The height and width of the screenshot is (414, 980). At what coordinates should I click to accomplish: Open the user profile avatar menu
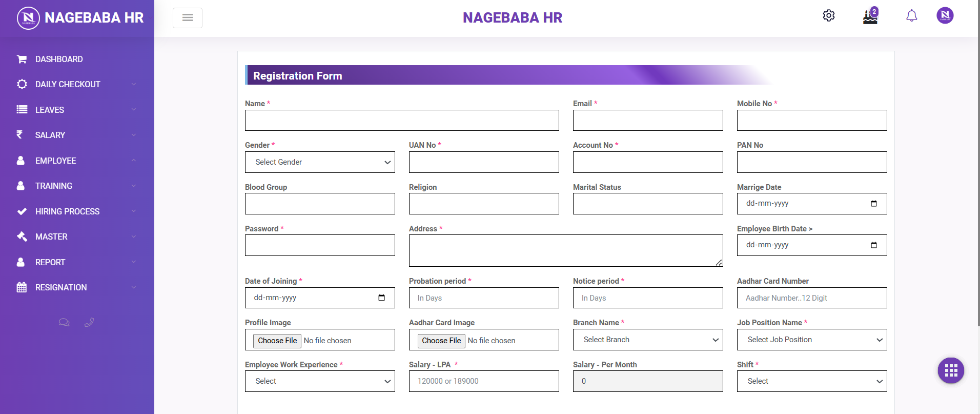[x=945, y=16]
